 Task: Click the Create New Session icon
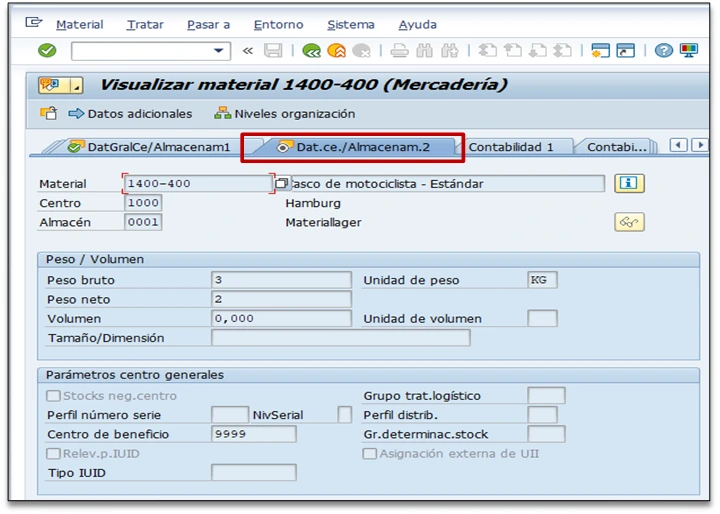[600, 50]
